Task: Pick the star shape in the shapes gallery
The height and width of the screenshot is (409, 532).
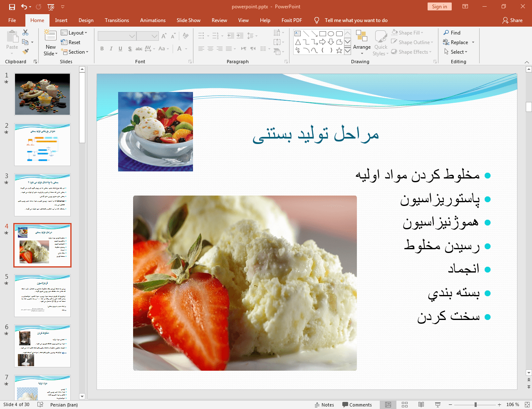Action: coord(339,50)
